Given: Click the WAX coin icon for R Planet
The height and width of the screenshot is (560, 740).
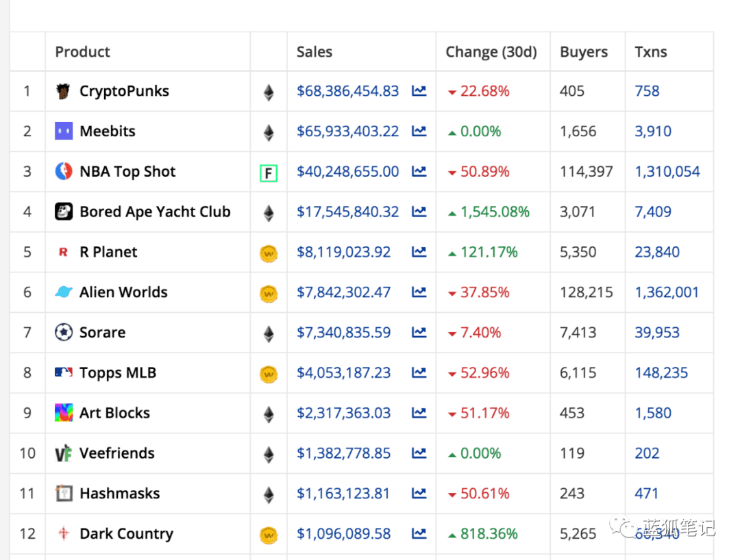Looking at the screenshot, I should pos(269,253).
